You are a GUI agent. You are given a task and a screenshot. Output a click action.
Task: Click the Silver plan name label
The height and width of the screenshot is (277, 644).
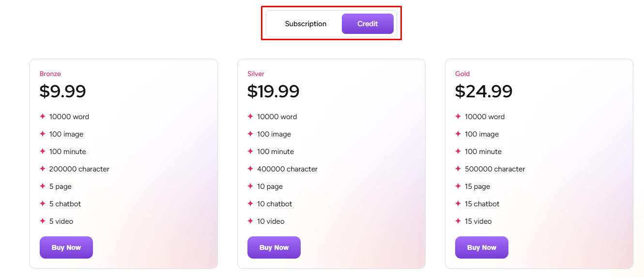click(x=256, y=74)
